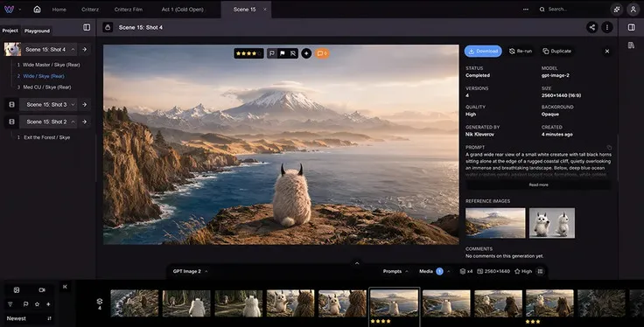The height and width of the screenshot is (327, 644).
Task: Toggle the right panel layout icon
Action: pyautogui.click(x=631, y=27)
